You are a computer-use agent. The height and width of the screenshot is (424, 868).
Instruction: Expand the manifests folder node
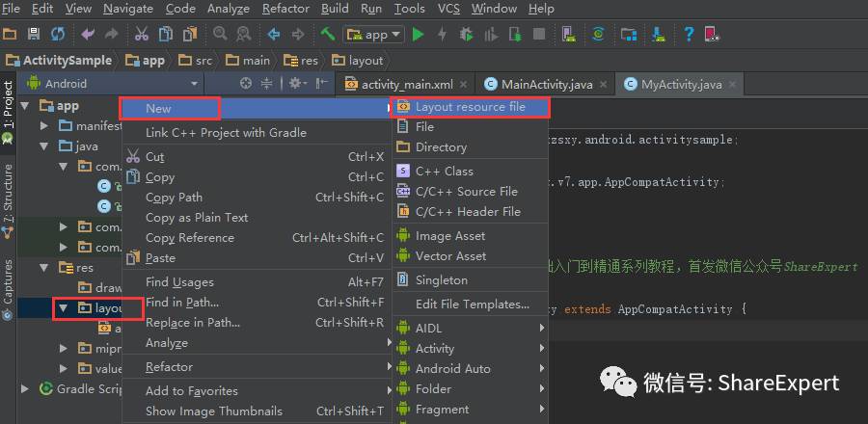44,126
